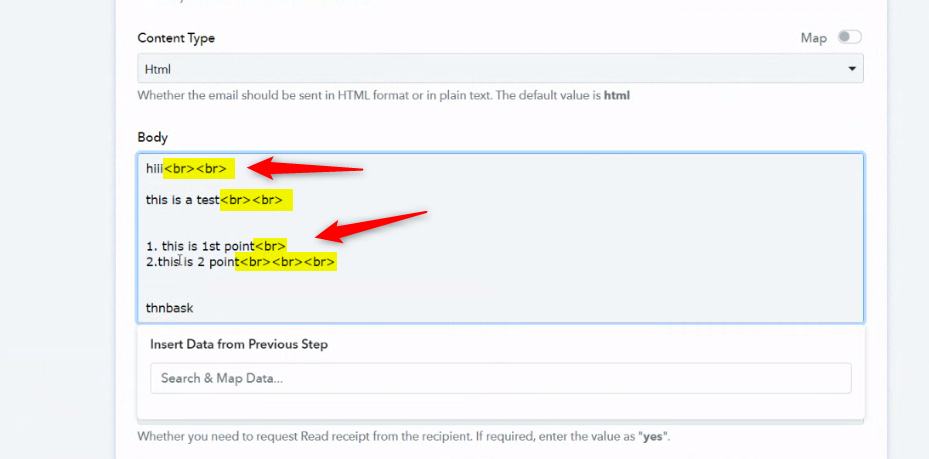The image size is (929, 459).
Task: Click the Insert Data from Previous Step heading
Action: pos(239,344)
